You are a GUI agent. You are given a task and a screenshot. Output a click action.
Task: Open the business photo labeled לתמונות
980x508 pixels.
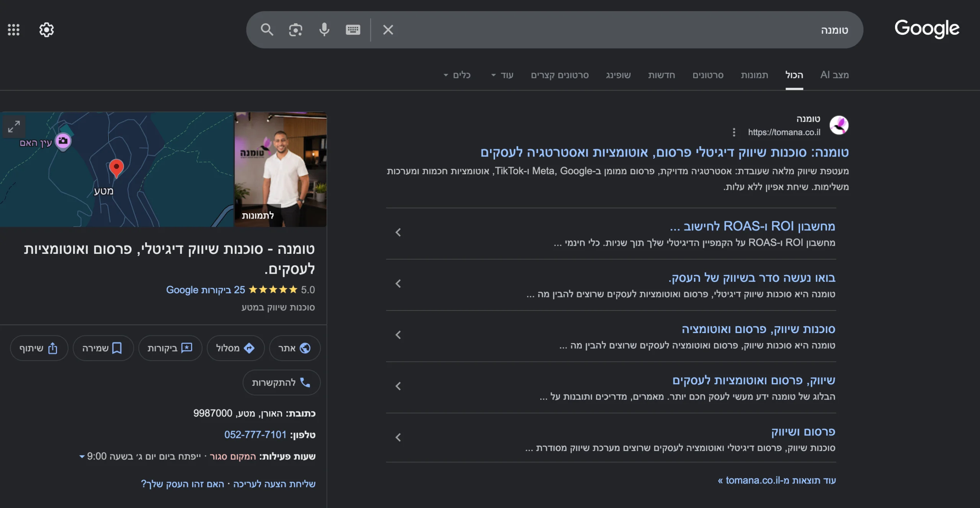coord(280,169)
